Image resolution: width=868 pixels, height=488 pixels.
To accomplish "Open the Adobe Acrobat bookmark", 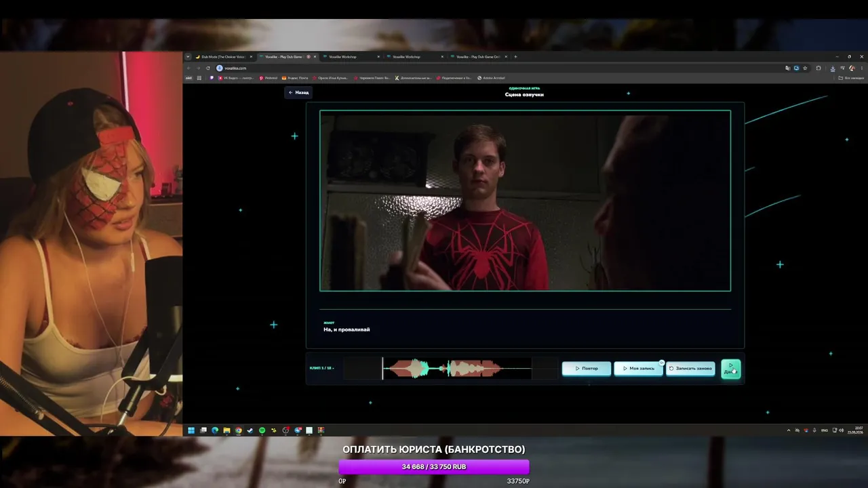I will pyautogui.click(x=492, y=78).
